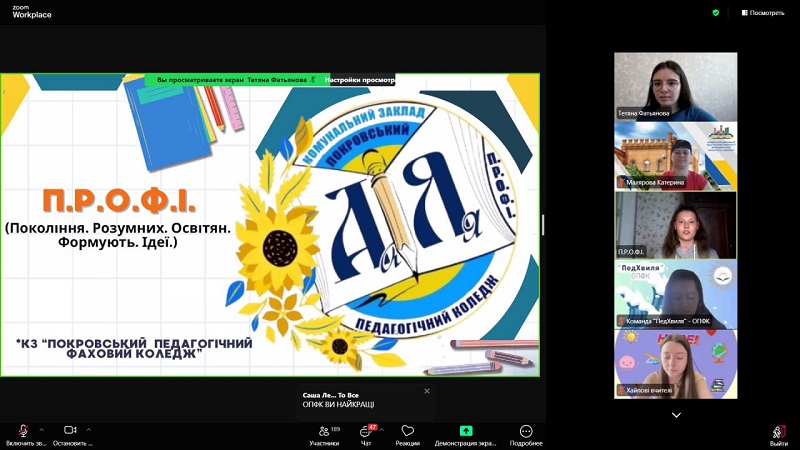Expand audio options arrow beside microphone
The height and width of the screenshot is (450, 800).
(41, 429)
